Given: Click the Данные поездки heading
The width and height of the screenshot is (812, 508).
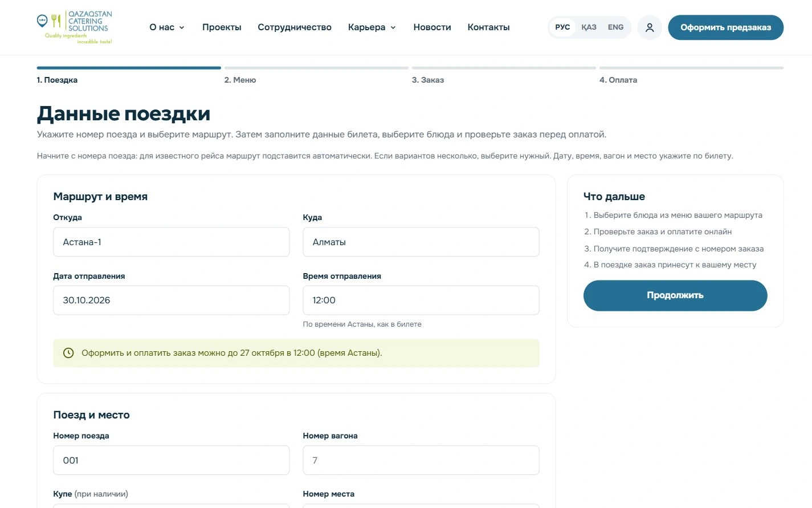Looking at the screenshot, I should point(124,114).
